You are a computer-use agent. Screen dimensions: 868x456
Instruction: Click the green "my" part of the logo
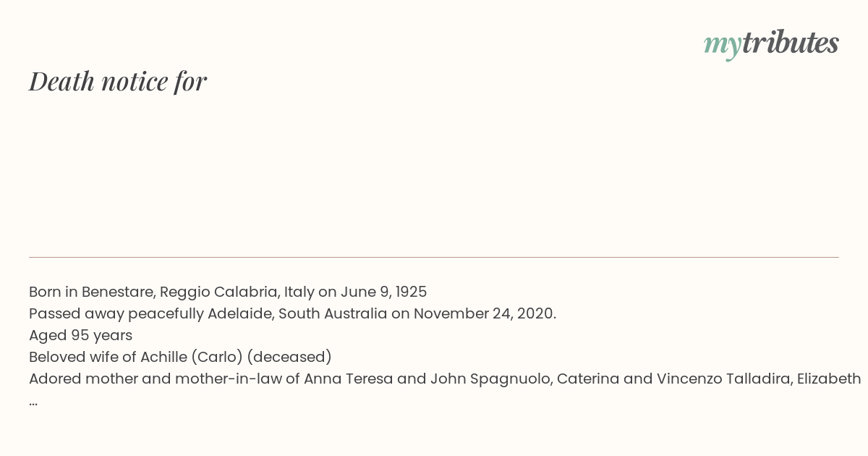pos(723,46)
